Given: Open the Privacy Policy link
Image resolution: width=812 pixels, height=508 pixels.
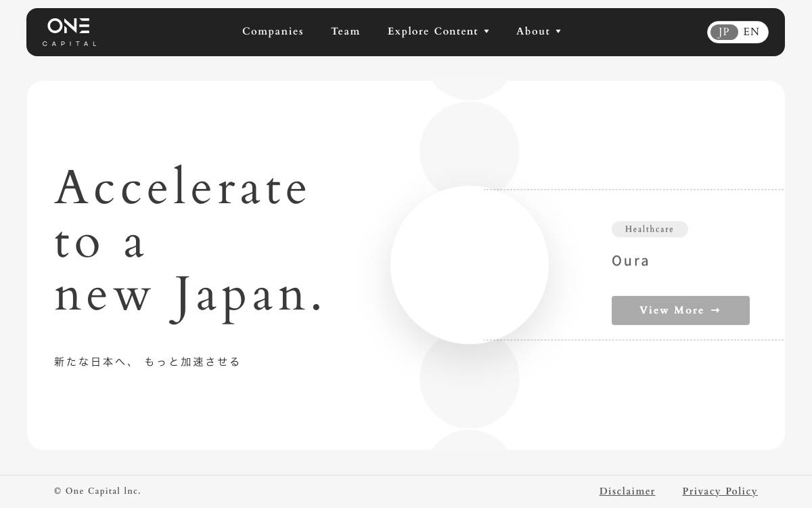Looking at the screenshot, I should point(720,491).
